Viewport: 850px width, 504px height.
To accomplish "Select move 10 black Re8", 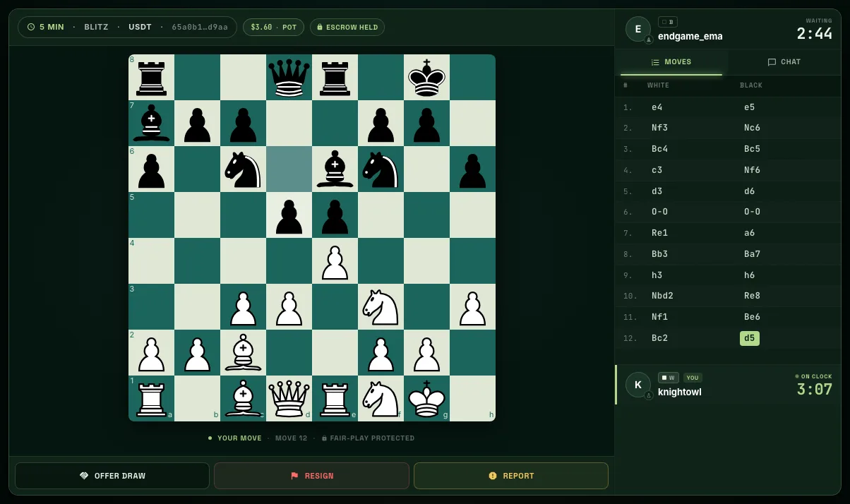I will (752, 296).
